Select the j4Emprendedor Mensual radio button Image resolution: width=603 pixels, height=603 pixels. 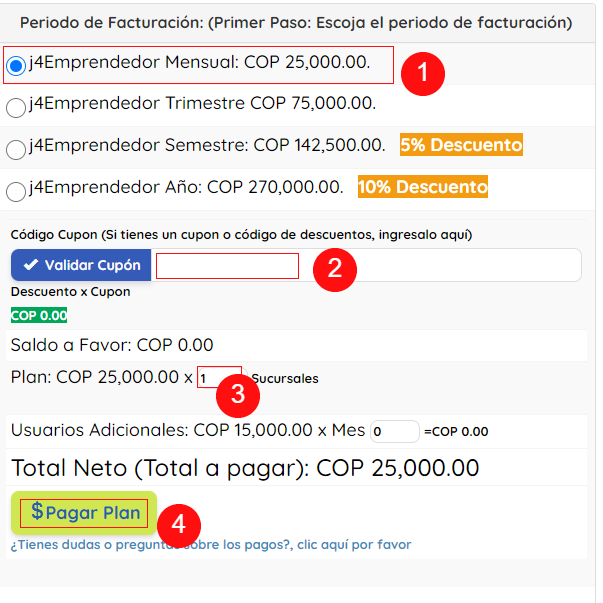16,65
